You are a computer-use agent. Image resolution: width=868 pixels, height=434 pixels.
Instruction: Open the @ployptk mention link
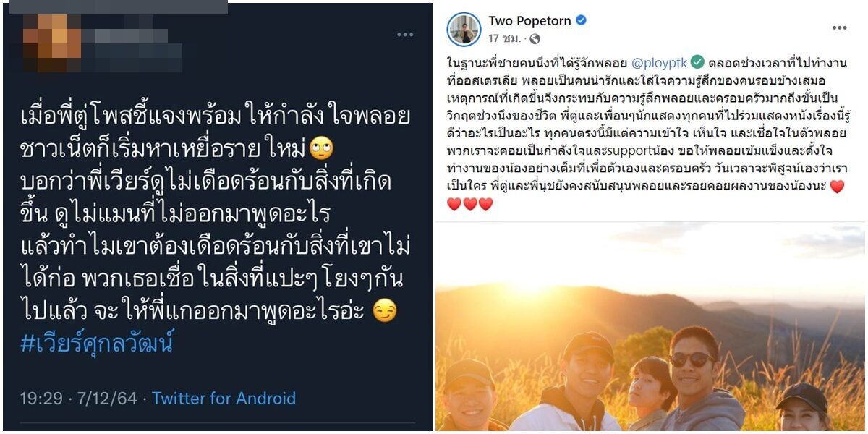pyautogui.click(x=658, y=61)
